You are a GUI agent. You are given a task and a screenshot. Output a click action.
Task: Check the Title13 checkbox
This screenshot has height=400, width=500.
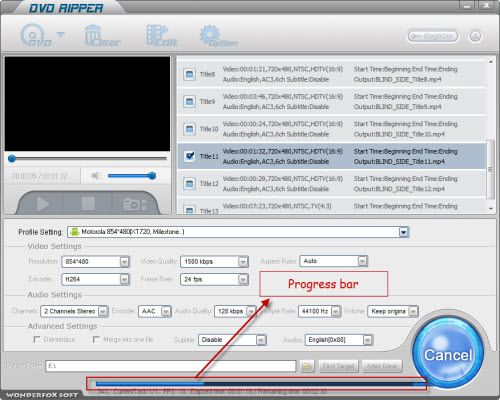coord(189,210)
